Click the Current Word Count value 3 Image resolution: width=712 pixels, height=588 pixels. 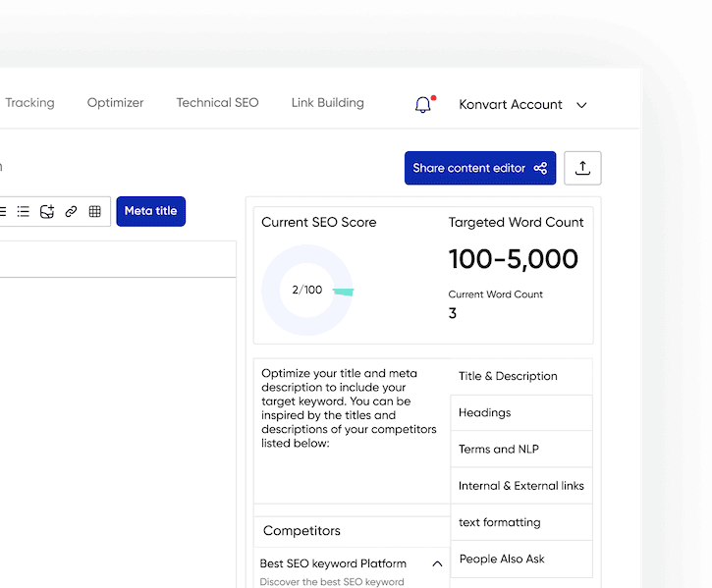(453, 313)
